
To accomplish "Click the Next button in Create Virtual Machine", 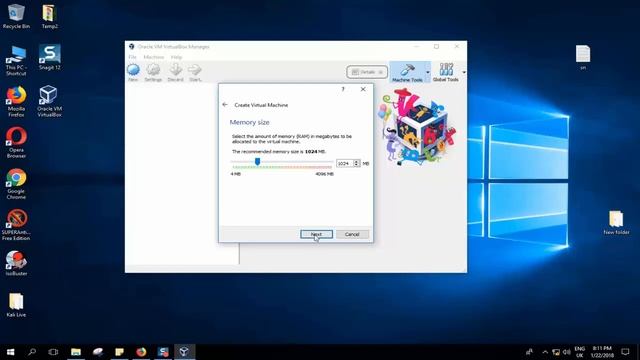I will [x=316, y=234].
